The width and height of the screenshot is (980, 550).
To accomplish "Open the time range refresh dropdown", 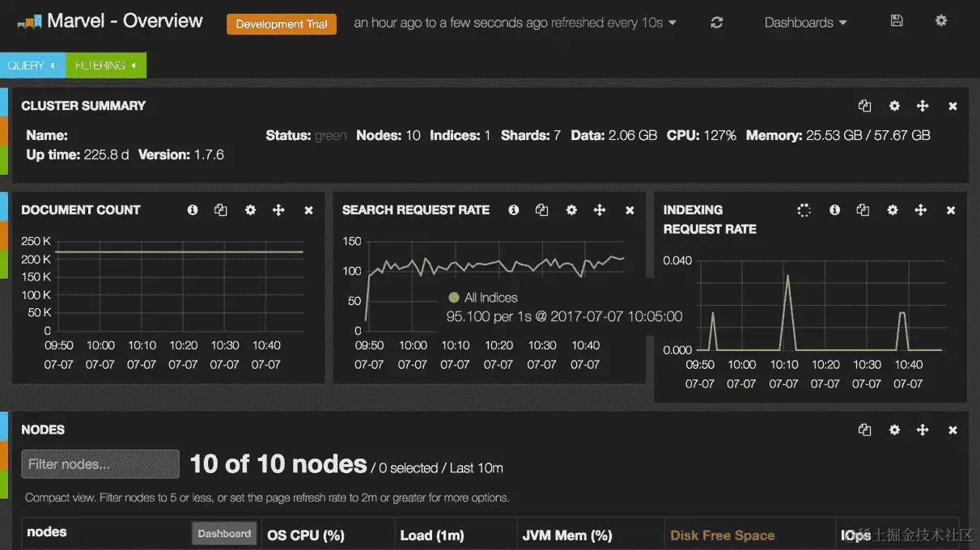I will click(515, 23).
